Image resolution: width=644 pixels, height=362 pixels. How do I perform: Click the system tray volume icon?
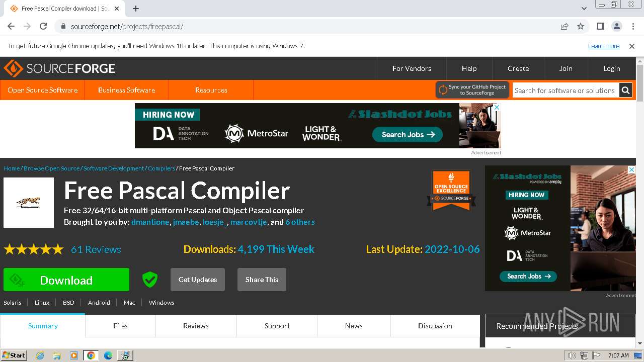click(572, 355)
